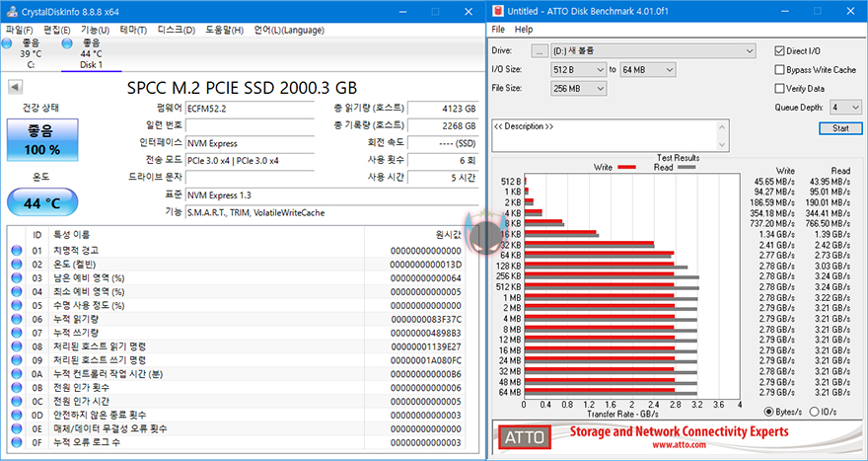The image size is (868, 461).
Task: Open the 테마(T) menu
Action: click(x=133, y=30)
